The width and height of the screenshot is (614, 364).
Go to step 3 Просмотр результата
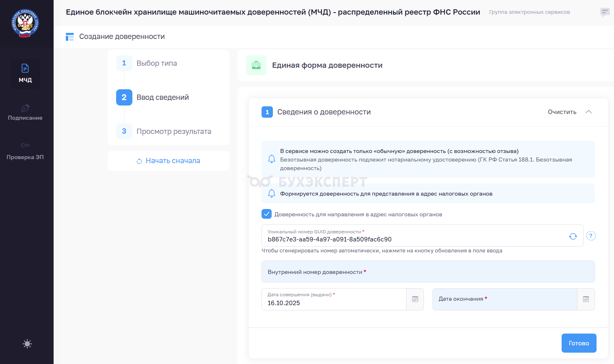point(164,131)
